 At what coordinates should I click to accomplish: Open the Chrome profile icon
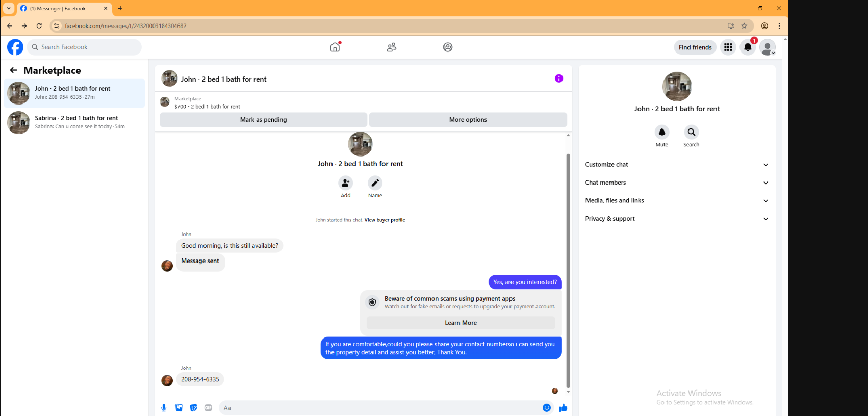[764, 26]
